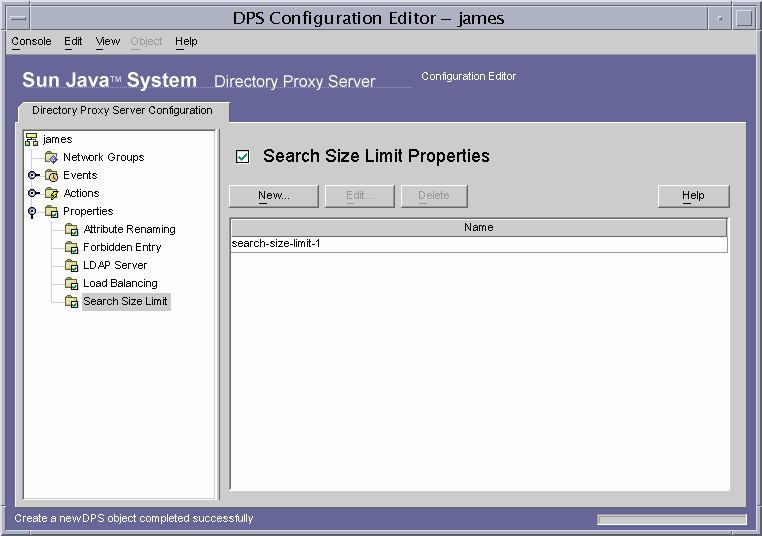The height and width of the screenshot is (536, 762).
Task: Click the New... button
Action: [274, 196]
